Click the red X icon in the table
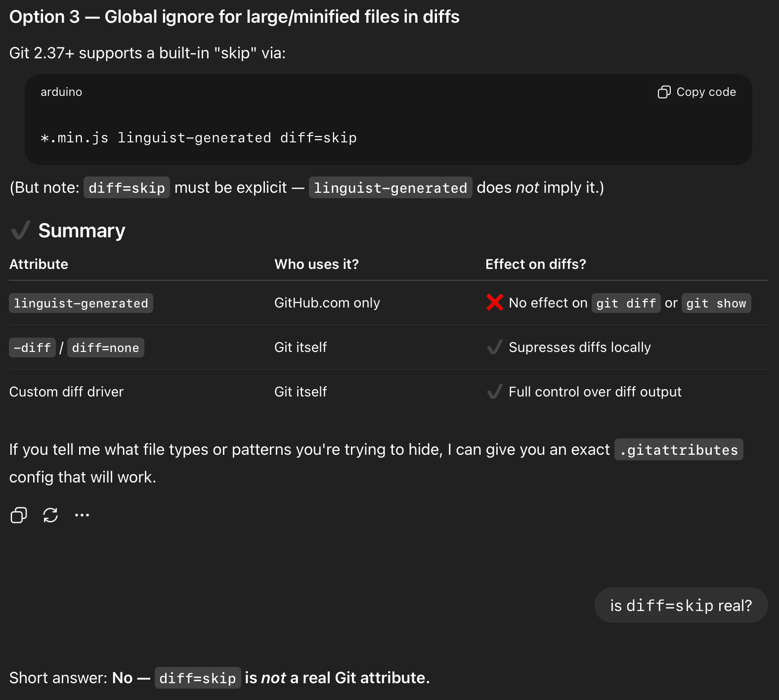The image size is (779, 700). pyautogui.click(x=494, y=303)
